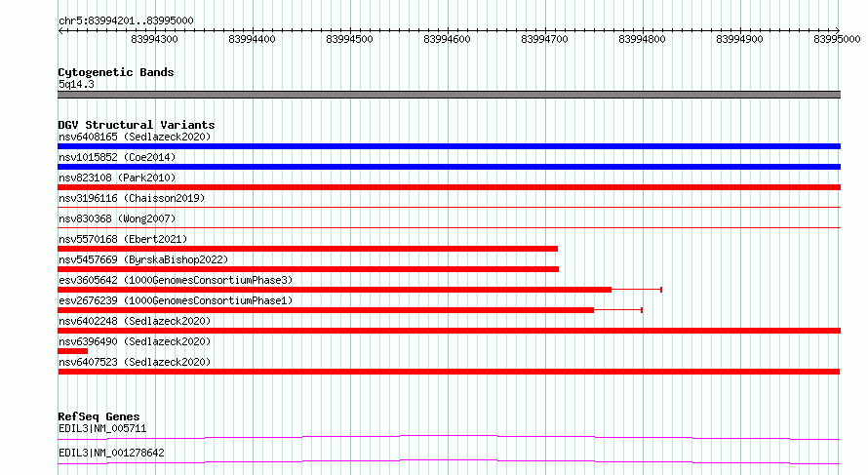The height and width of the screenshot is (475, 868).
Task: Select variant label nsv6408165 (Sedlazeck2020)
Action: coord(135,137)
